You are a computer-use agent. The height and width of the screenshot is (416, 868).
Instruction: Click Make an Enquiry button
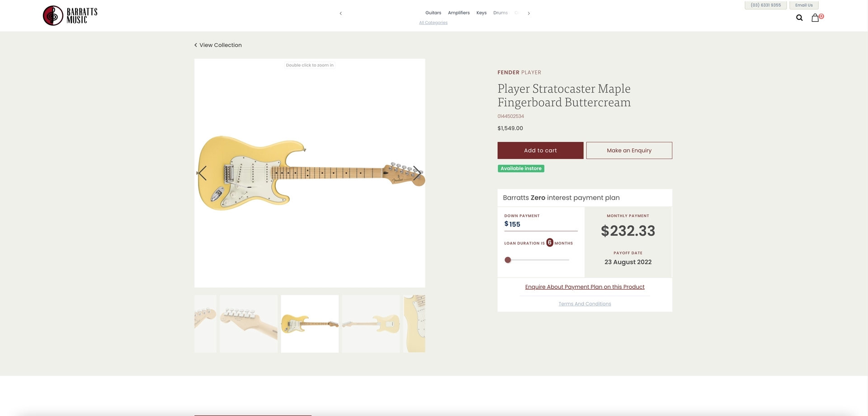pos(629,150)
